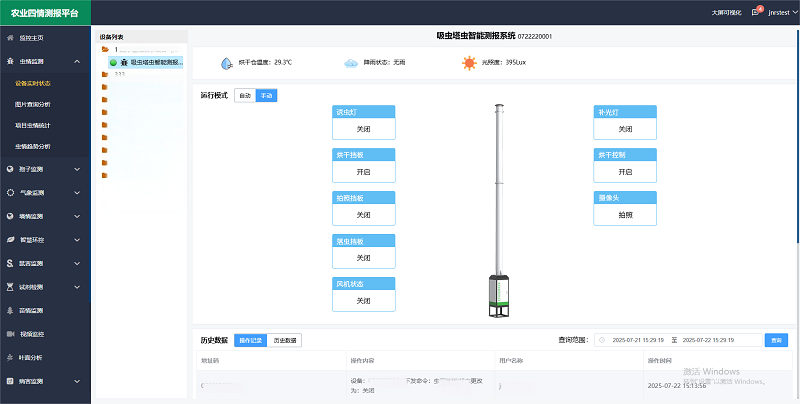Image resolution: width=800 pixels, height=404 pixels.
Task: Switch run mode to 自动
Action: [x=245, y=96]
